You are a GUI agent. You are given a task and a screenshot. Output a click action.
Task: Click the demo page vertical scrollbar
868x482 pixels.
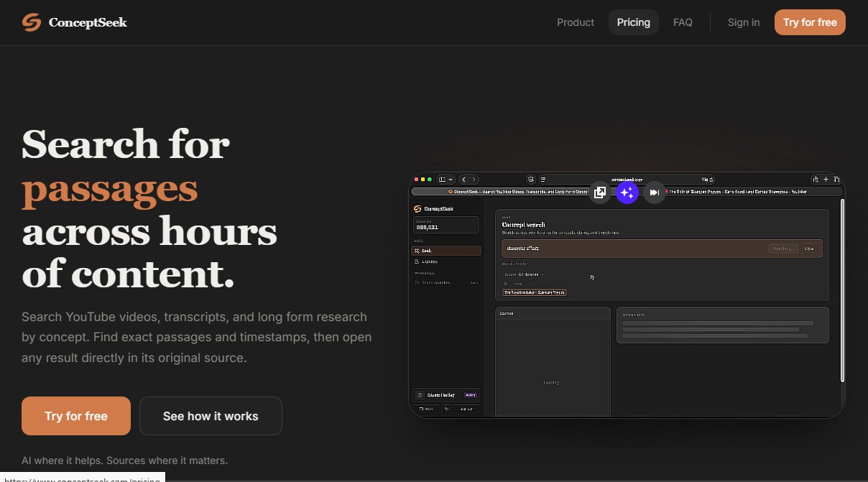pyautogui.click(x=843, y=291)
